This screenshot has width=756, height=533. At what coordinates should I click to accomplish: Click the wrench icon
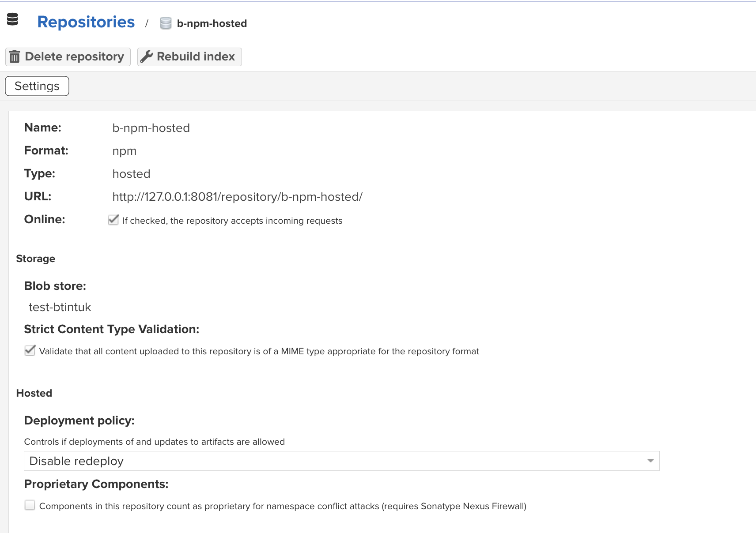pos(146,57)
